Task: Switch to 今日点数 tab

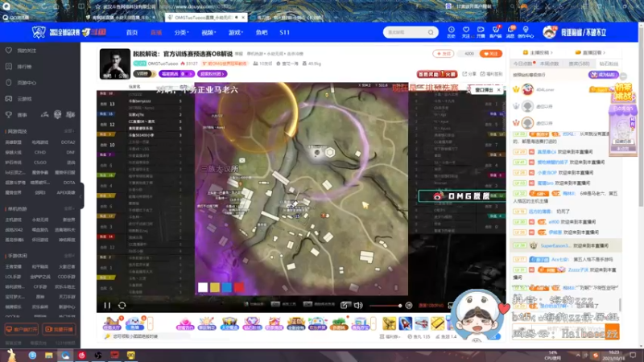Action: 522,64
